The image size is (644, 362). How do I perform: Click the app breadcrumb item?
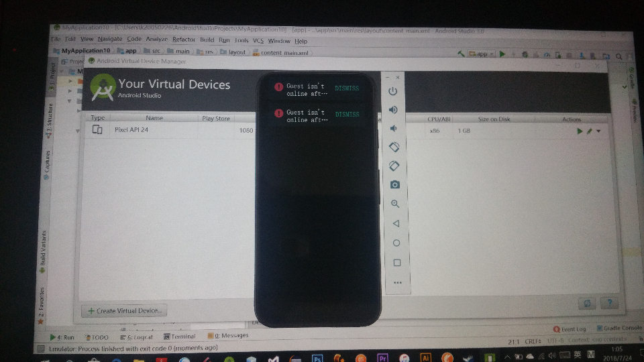127,51
